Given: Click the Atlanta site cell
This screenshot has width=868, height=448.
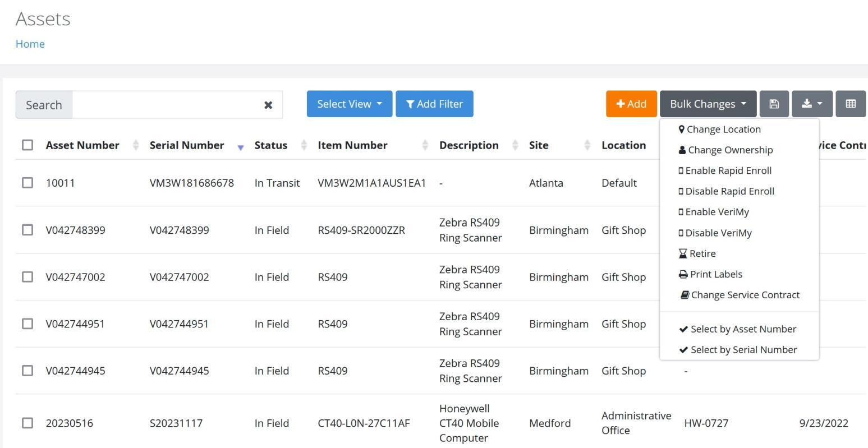Looking at the screenshot, I should click(546, 183).
